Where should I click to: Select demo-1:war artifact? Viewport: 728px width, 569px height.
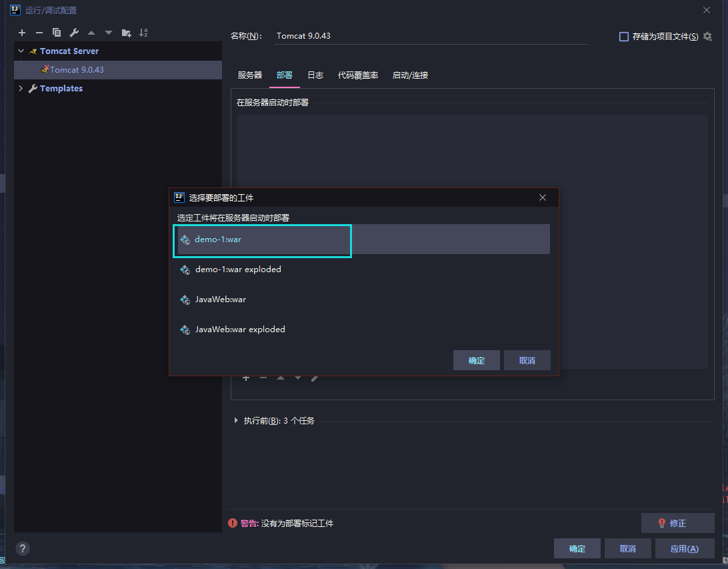pyautogui.click(x=363, y=239)
